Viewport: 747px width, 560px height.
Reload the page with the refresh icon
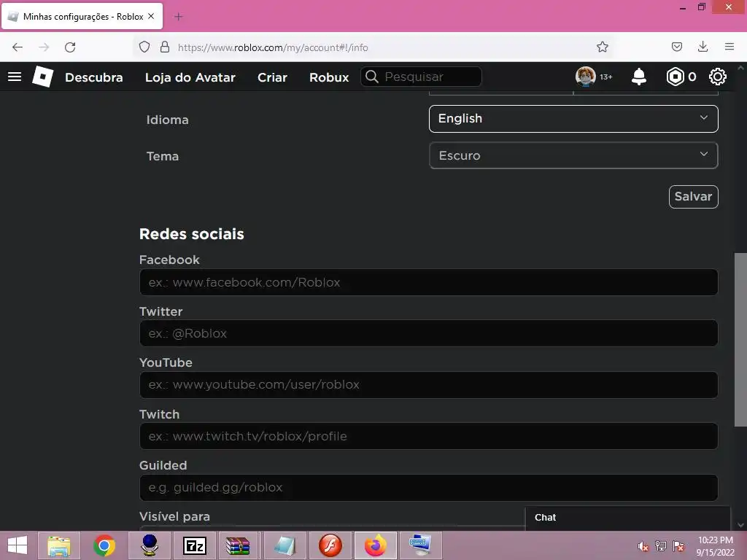click(x=70, y=47)
